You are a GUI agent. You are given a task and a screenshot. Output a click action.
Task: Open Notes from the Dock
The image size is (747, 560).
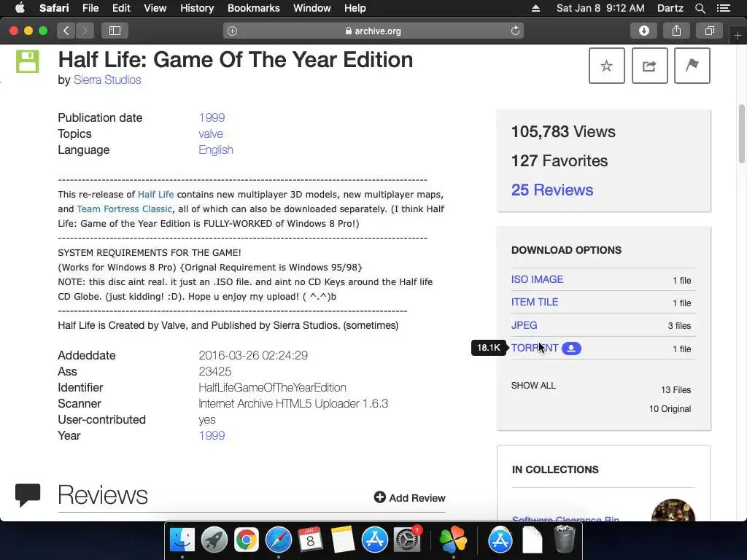point(343,540)
